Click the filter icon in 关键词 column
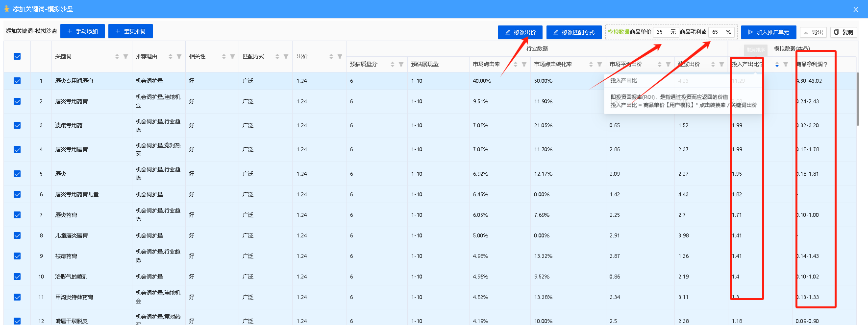This screenshot has width=868, height=325. [125, 57]
